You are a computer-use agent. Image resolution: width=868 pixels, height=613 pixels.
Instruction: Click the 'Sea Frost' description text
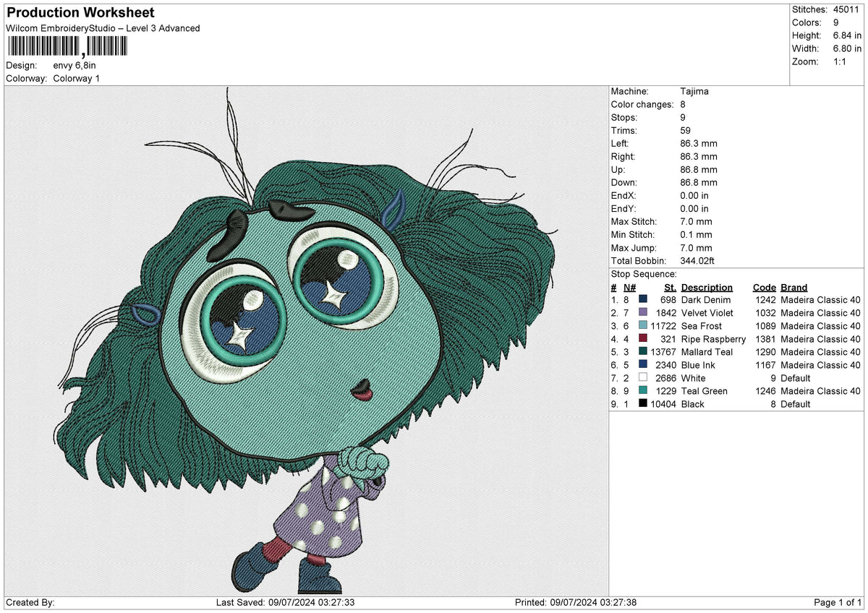[702, 325]
